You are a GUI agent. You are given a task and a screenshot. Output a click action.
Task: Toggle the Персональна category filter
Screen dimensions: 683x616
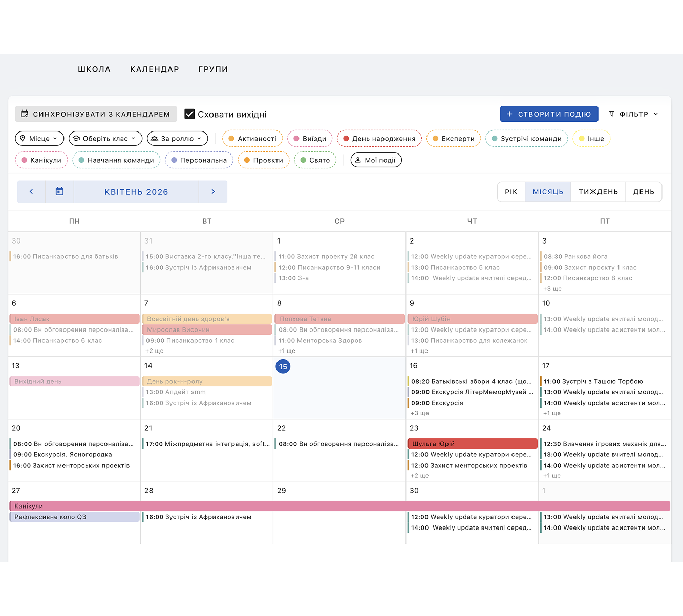coord(199,160)
